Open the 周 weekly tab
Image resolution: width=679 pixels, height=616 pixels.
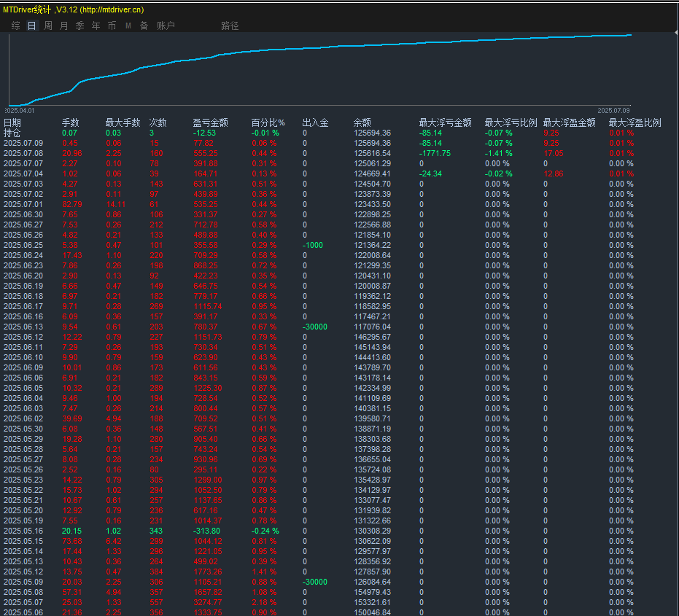[x=48, y=26]
